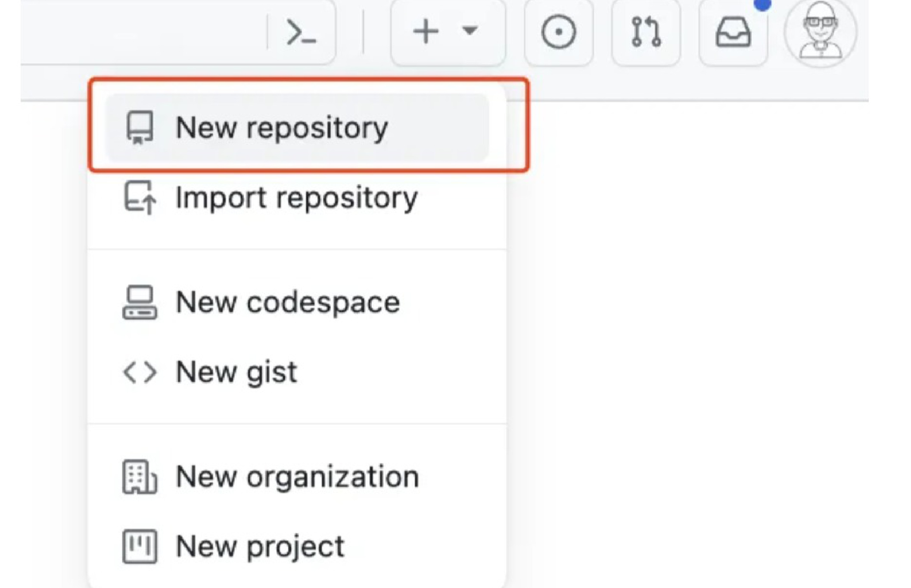Open the command palette terminal icon
Image resolution: width=911 pixels, height=588 pixels.
[302, 32]
